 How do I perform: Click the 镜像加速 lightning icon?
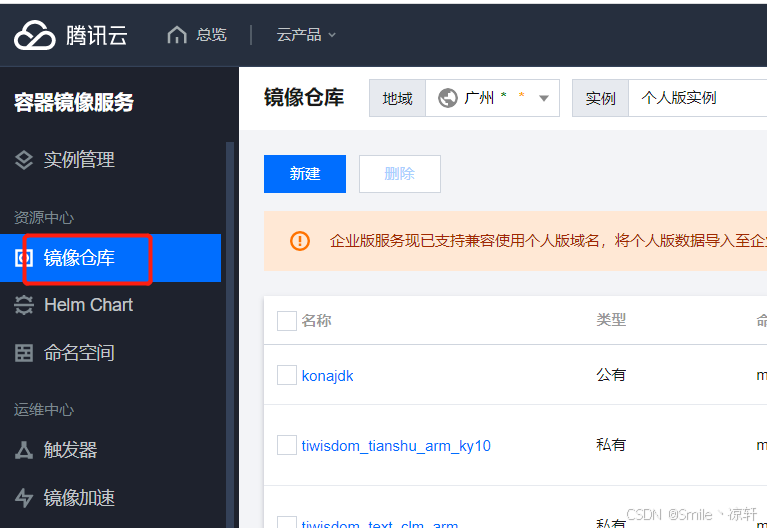[x=24, y=498]
